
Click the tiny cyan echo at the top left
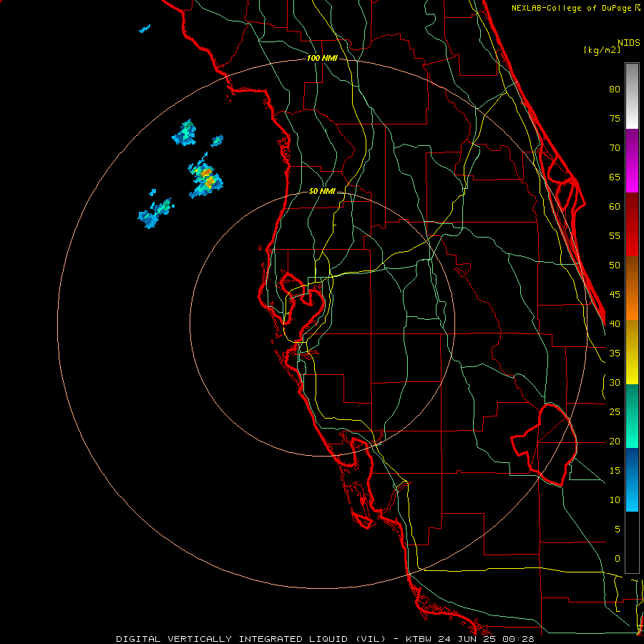click(x=145, y=29)
